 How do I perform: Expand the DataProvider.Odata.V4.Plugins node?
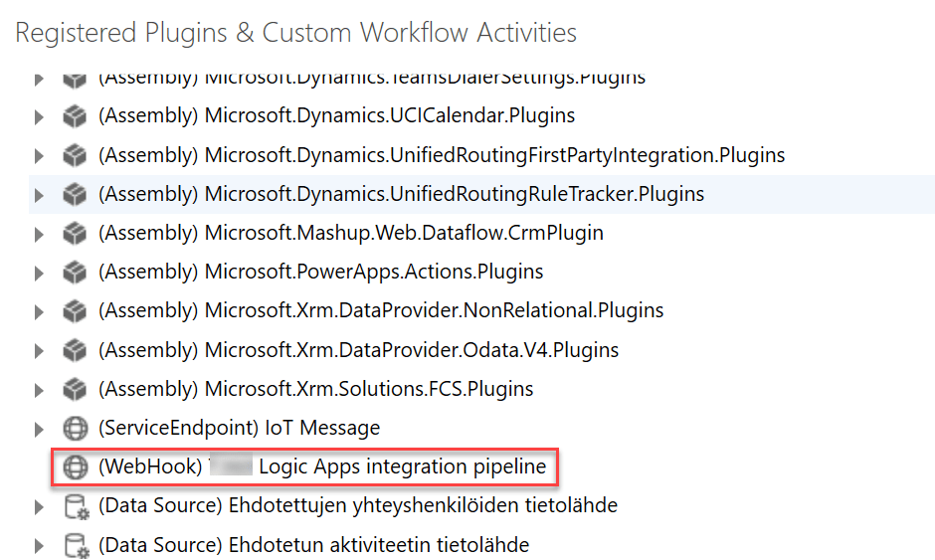coord(39,351)
